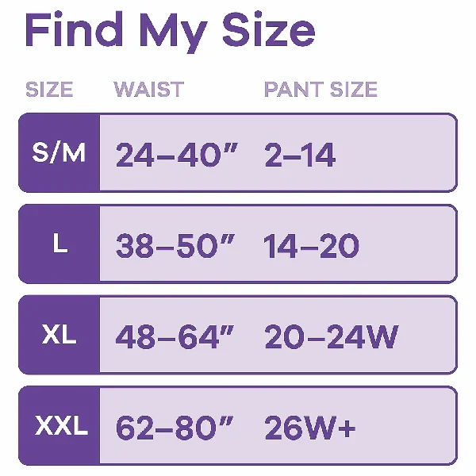Click the word "Size" in the large heading
The image size is (476, 476).
(265, 29)
